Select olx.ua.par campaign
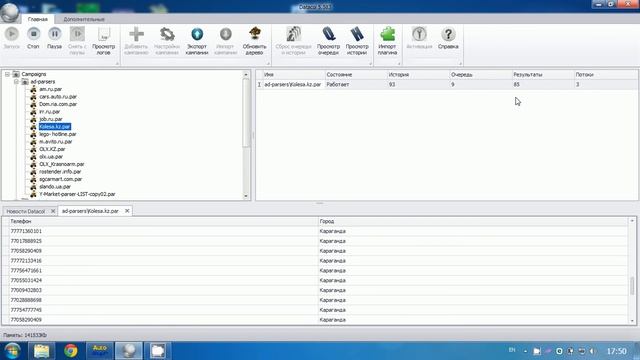Viewport: 640px width, 360px height. [x=51, y=157]
